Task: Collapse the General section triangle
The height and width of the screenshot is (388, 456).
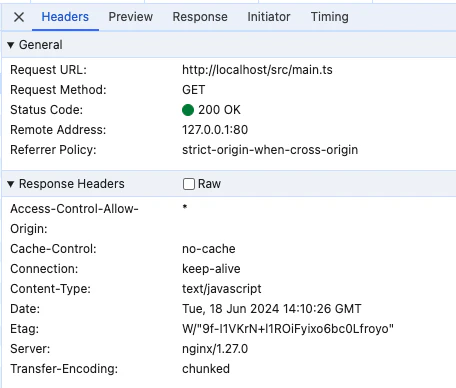Action: coord(11,45)
